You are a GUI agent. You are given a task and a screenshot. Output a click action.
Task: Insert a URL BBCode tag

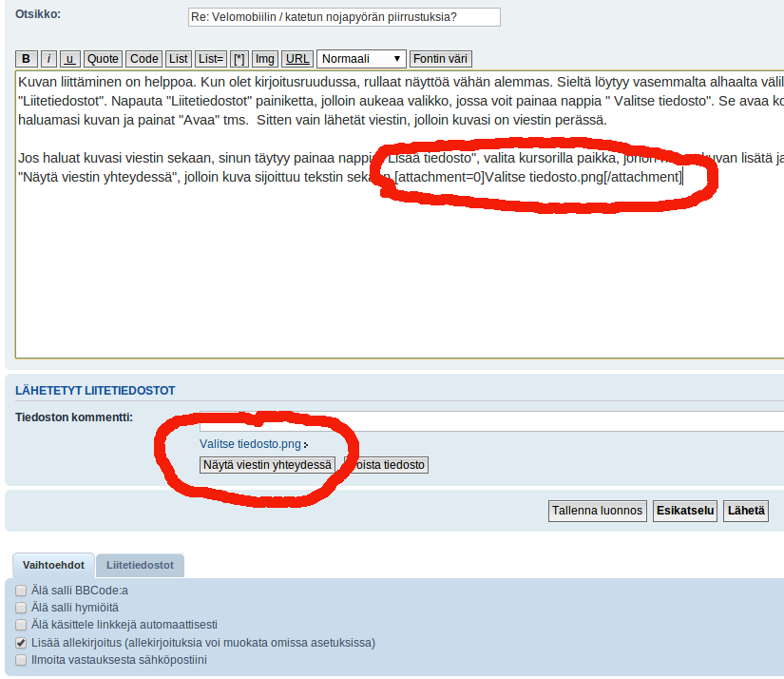297,59
